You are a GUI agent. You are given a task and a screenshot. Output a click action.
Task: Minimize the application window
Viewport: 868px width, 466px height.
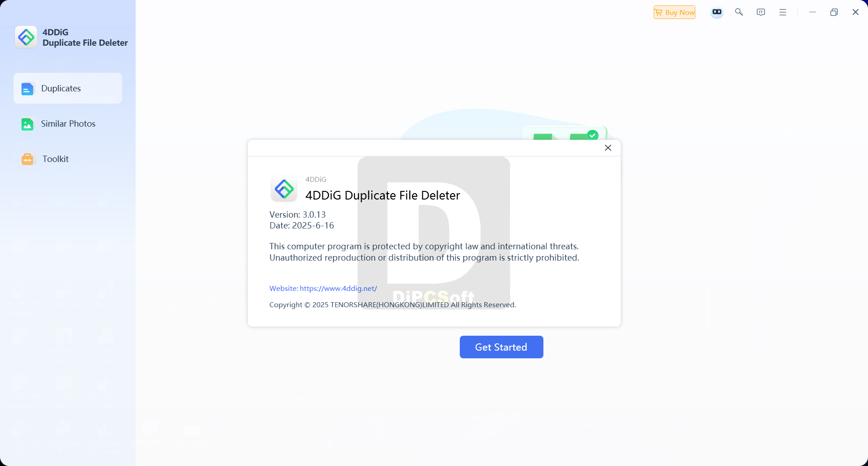click(x=812, y=12)
